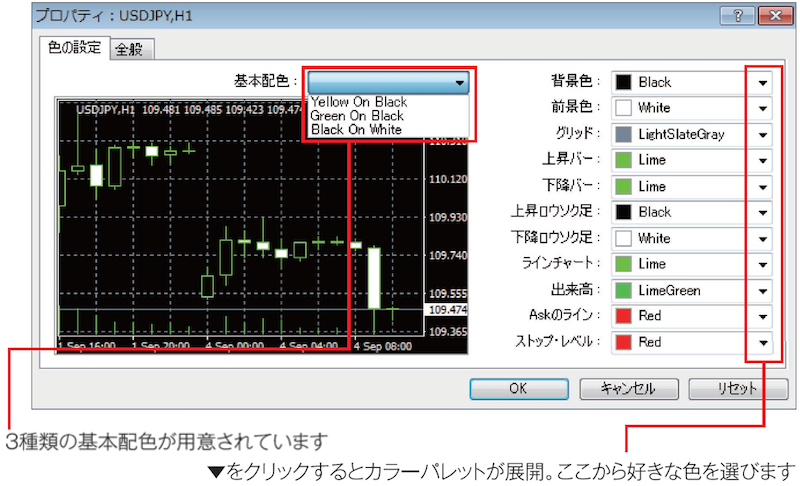Select the 色の設定 tab

click(x=74, y=48)
